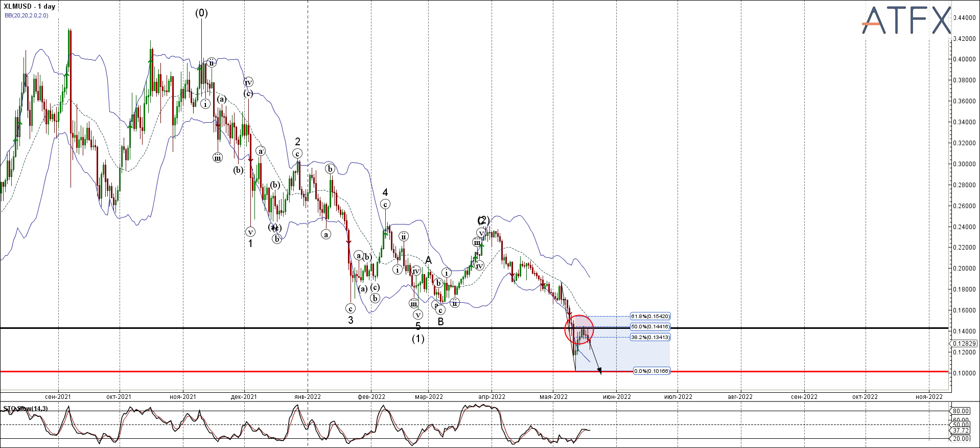Click the 0.36000 price axis value

pyautogui.click(x=964, y=101)
